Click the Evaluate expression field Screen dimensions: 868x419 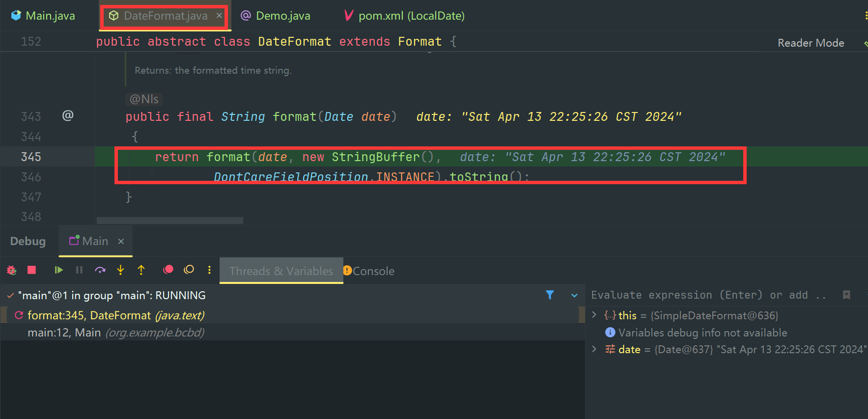click(x=708, y=295)
